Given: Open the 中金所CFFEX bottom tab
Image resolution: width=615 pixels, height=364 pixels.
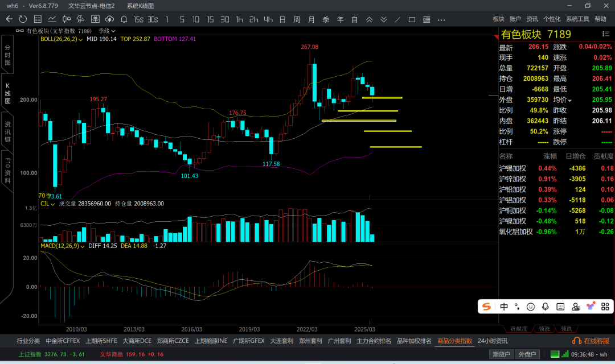Looking at the screenshot, I should click(x=63, y=341).
